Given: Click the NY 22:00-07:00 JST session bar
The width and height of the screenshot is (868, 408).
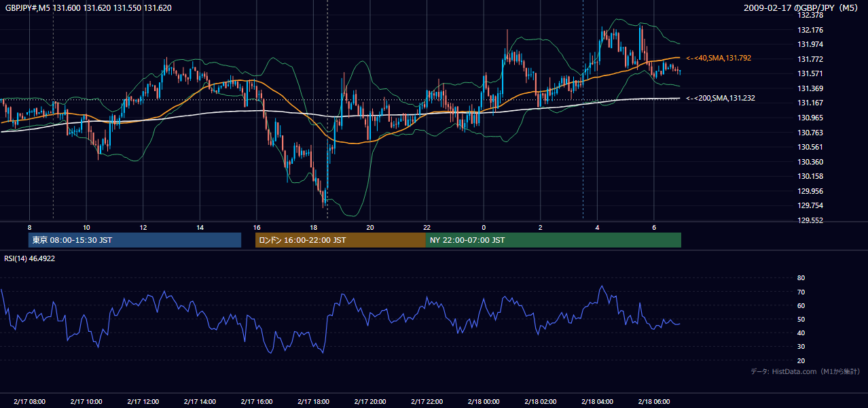Looking at the screenshot, I should (554, 240).
